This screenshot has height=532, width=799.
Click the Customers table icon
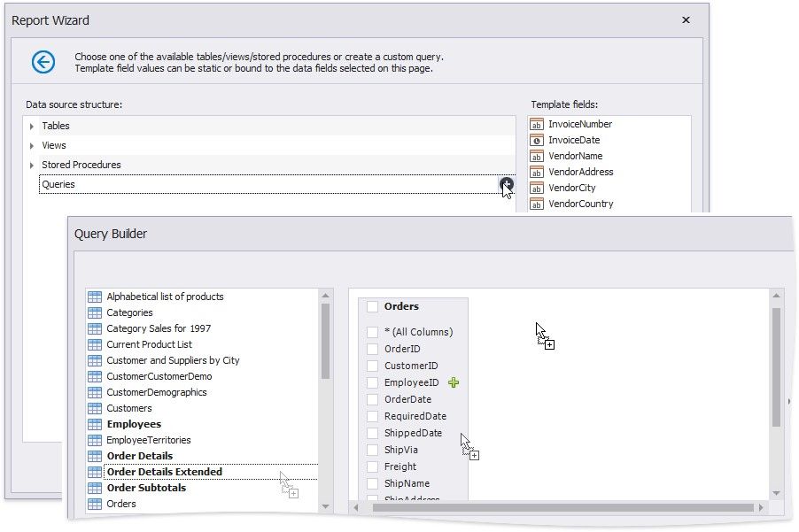pos(95,408)
